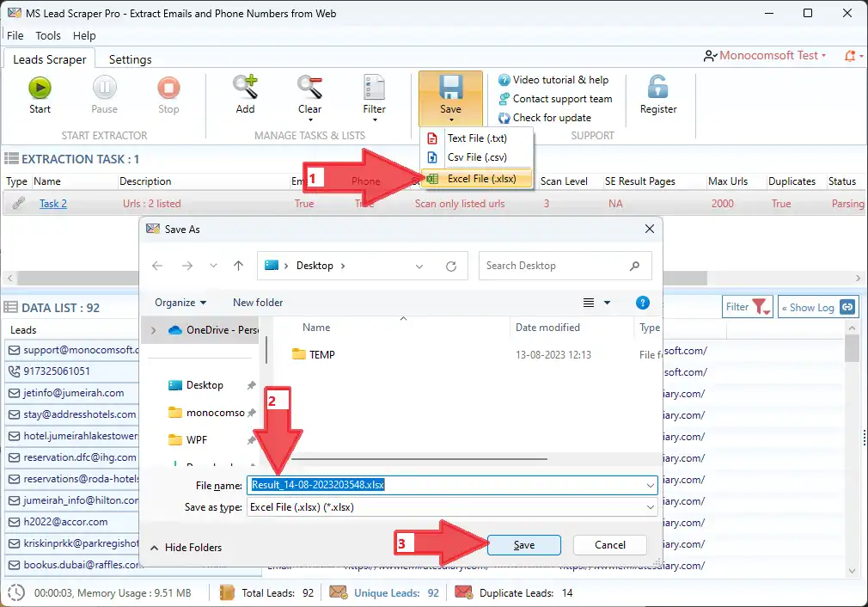The height and width of the screenshot is (607, 868).
Task: Open the Filter tool in the ribbon
Action: [x=374, y=97]
